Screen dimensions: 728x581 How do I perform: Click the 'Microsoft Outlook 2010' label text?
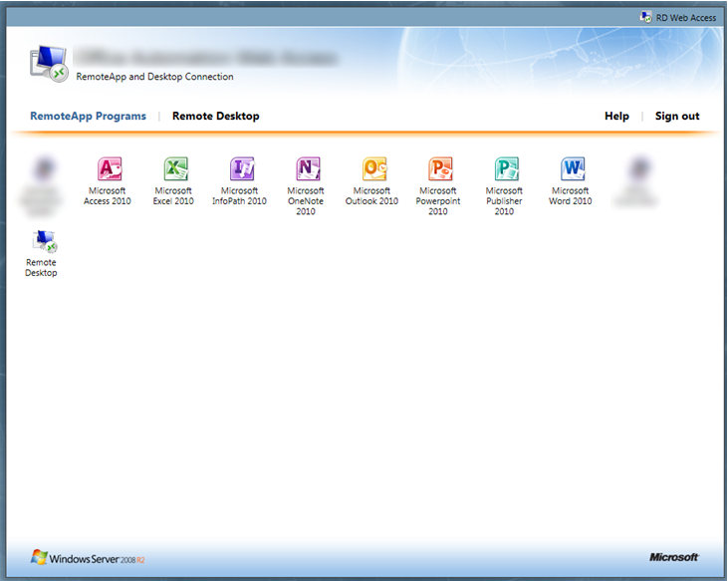[371, 196]
